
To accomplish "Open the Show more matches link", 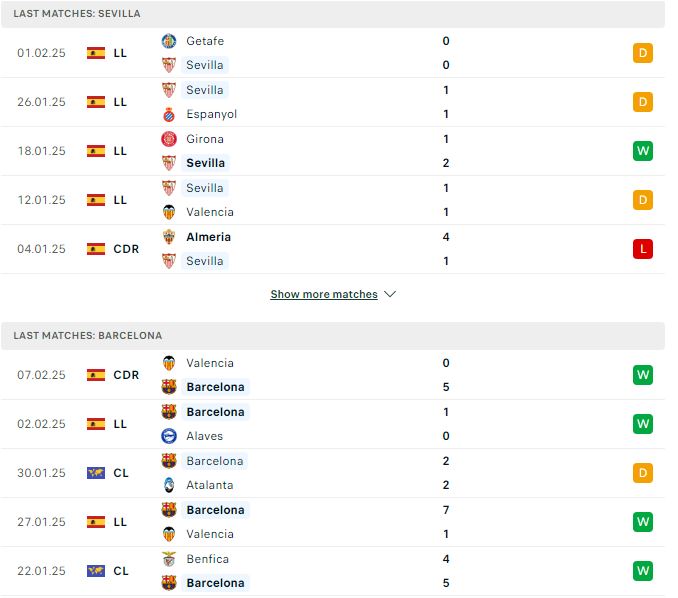I will click(x=324, y=294).
